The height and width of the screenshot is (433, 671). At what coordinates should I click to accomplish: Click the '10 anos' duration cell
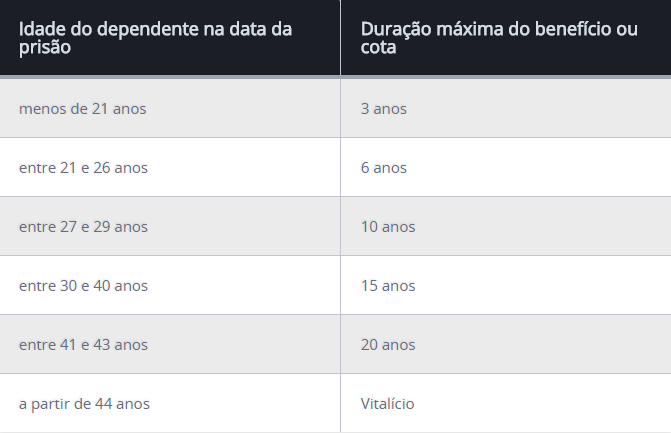tap(388, 226)
